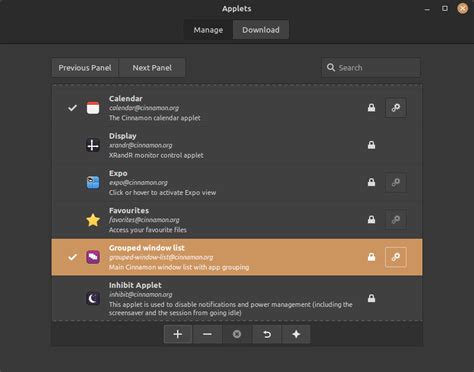Click the Display row lock icon

371,145
